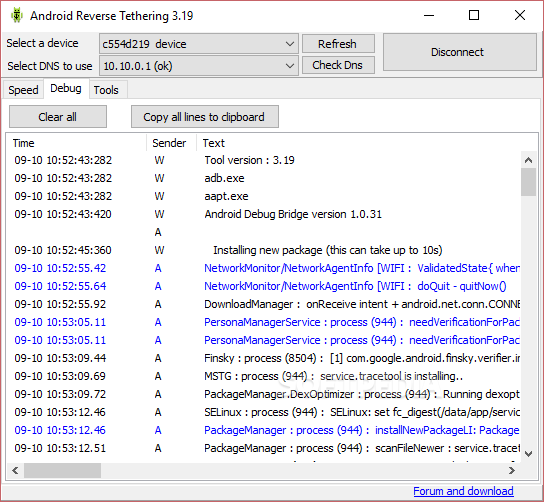
Task: Select the 'installNewPackageLI' PackageManager row
Action: tap(264, 430)
